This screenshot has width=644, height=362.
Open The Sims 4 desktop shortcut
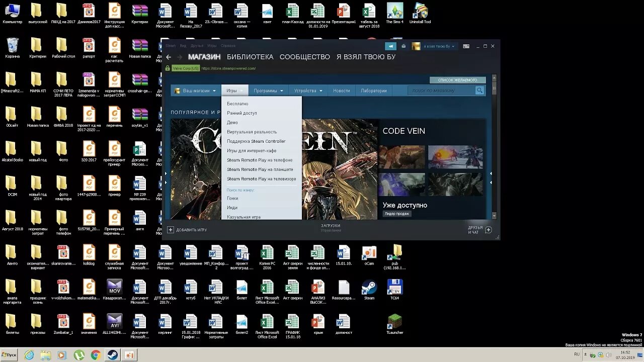pos(395,14)
